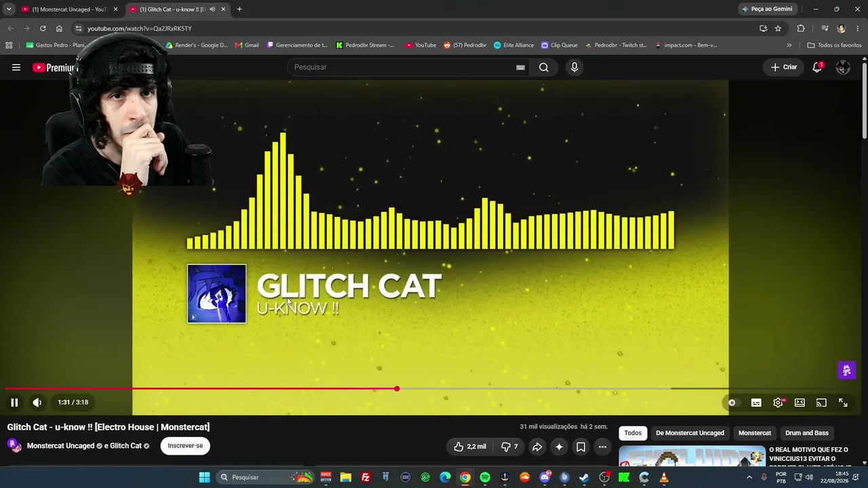Open the Chrome media controls button

click(x=825, y=28)
